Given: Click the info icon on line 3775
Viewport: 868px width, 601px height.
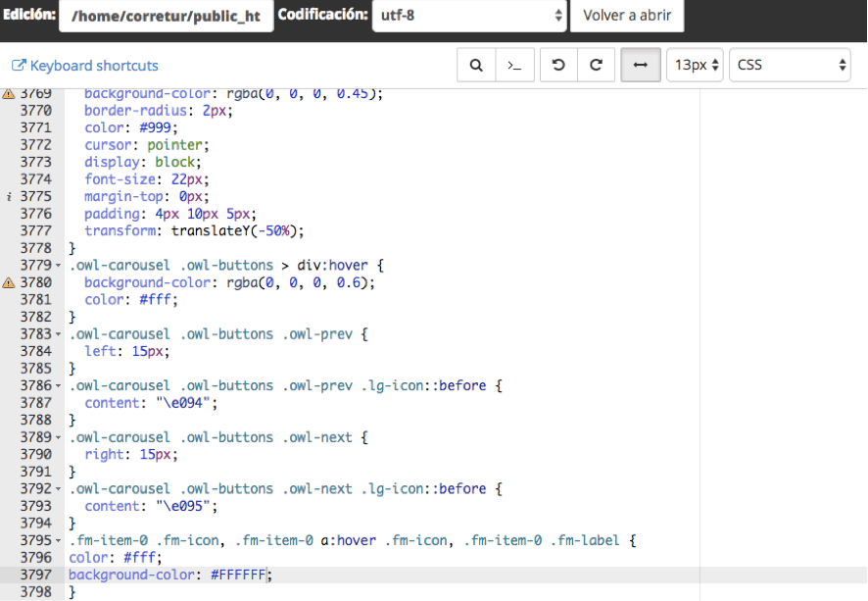Looking at the screenshot, I should [x=8, y=197].
